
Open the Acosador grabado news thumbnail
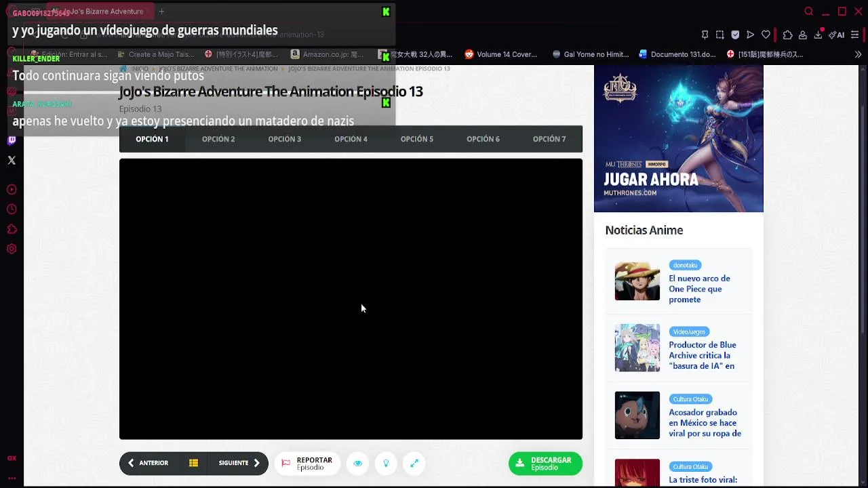(637, 415)
